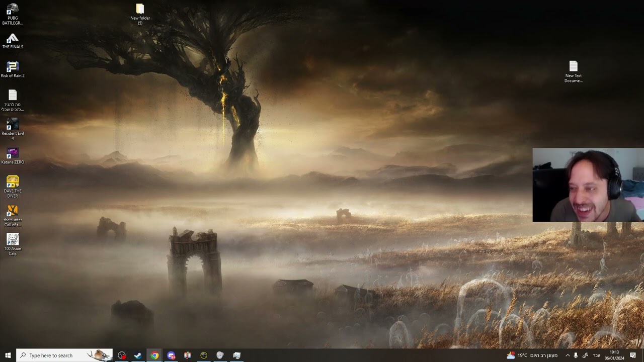Click the microphone tray icon
This screenshot has width=644, height=362.
coord(576,355)
